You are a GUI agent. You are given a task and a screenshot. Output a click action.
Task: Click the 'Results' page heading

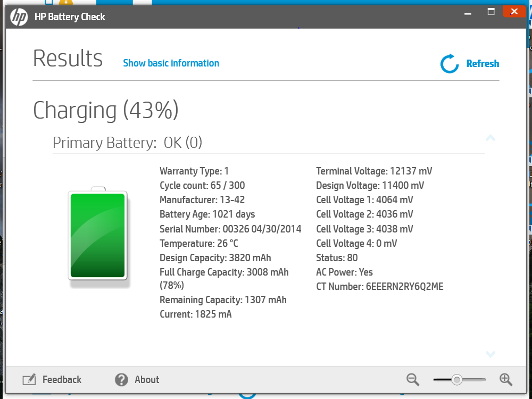coord(68,59)
